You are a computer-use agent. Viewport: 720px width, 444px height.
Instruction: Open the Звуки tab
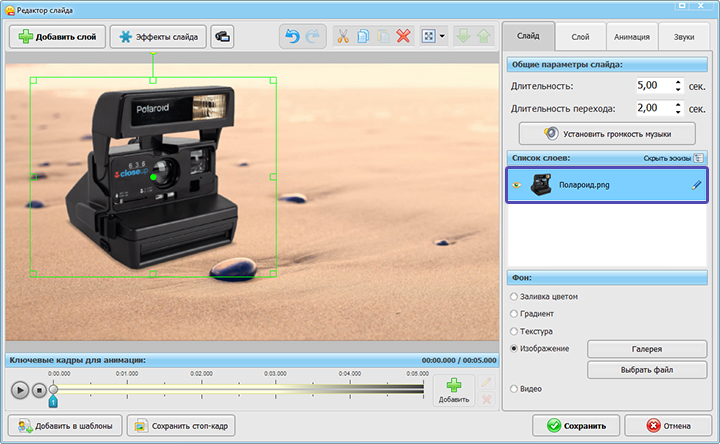pyautogui.click(x=684, y=37)
